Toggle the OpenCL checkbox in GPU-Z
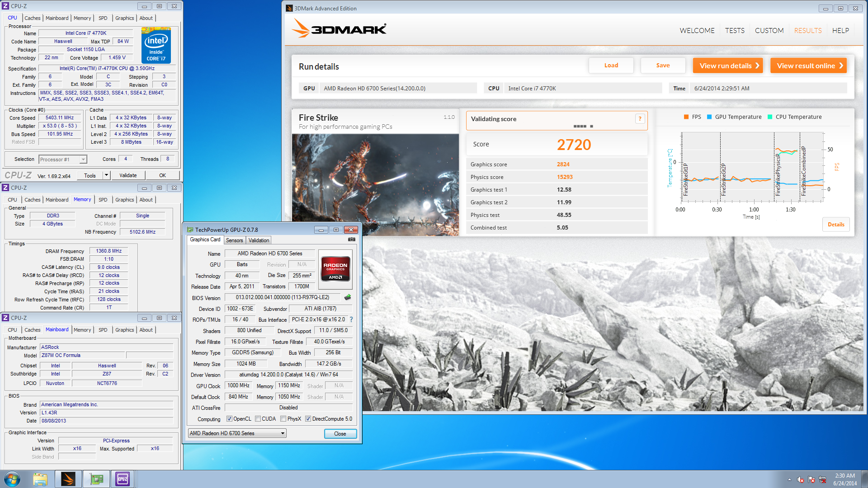The image size is (868, 488). tap(229, 419)
